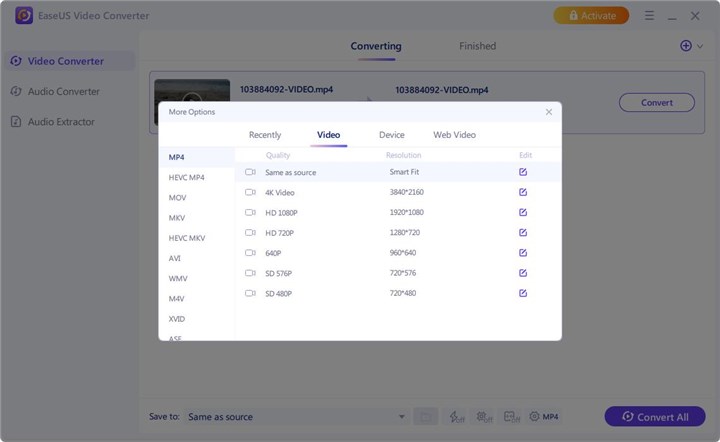Open the Web Video tab
Screen dimensions: 720x442
tap(454, 135)
